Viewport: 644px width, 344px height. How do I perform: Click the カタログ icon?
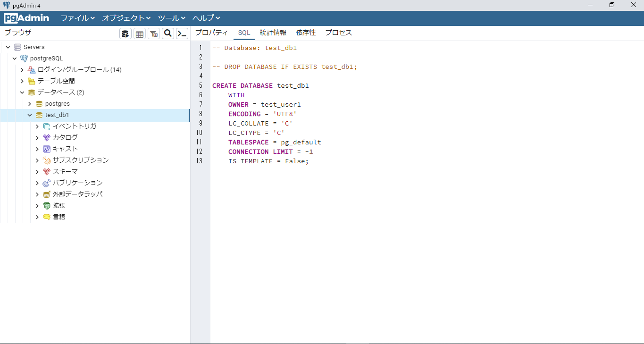point(47,138)
